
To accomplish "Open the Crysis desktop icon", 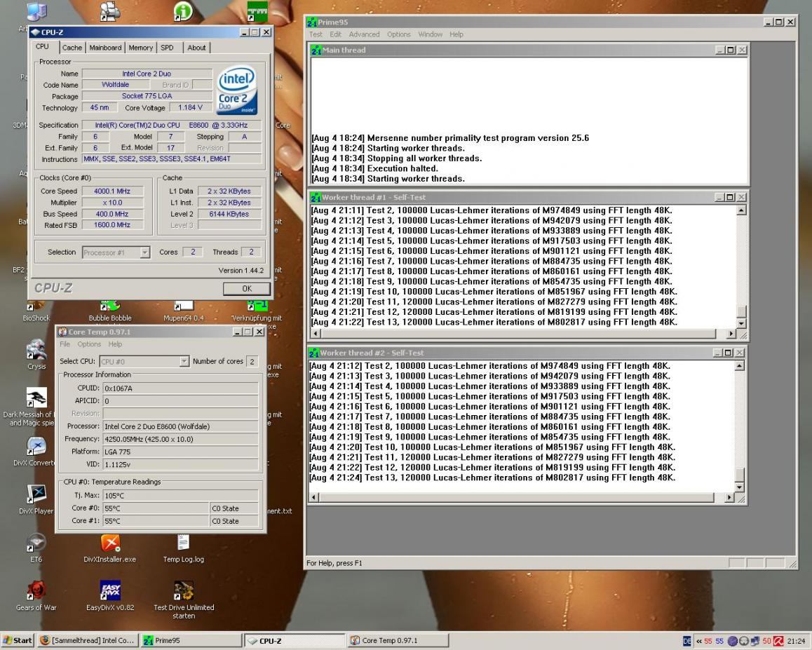I will point(36,351).
